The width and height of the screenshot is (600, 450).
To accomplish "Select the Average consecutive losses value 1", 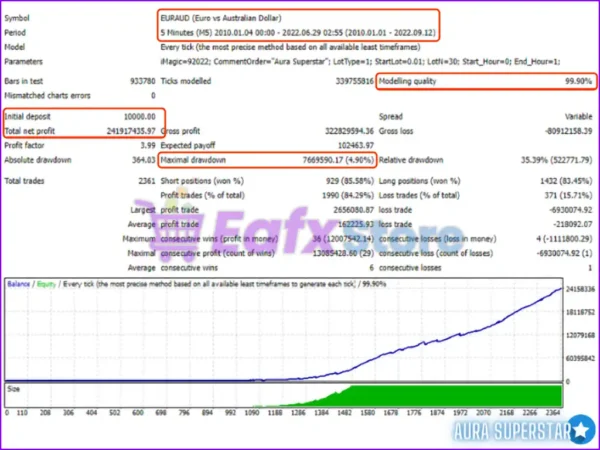I will (590, 268).
